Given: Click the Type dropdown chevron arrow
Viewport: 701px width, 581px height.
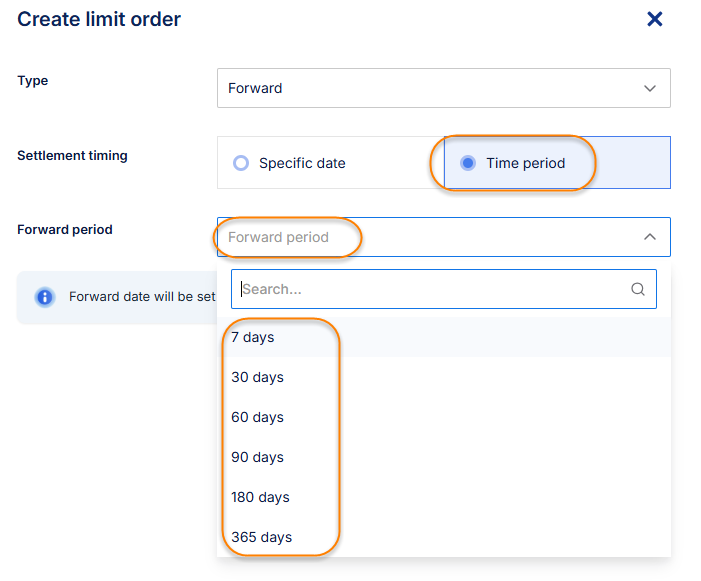Looking at the screenshot, I should 650,88.
